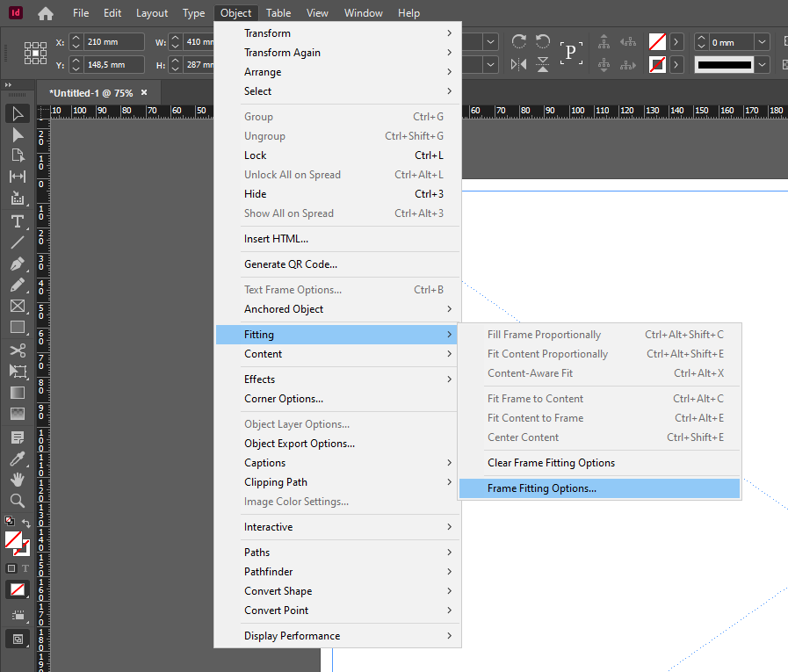Click the Apply None button in toolbox
Screen dimensions: 788x672
[x=18, y=589]
